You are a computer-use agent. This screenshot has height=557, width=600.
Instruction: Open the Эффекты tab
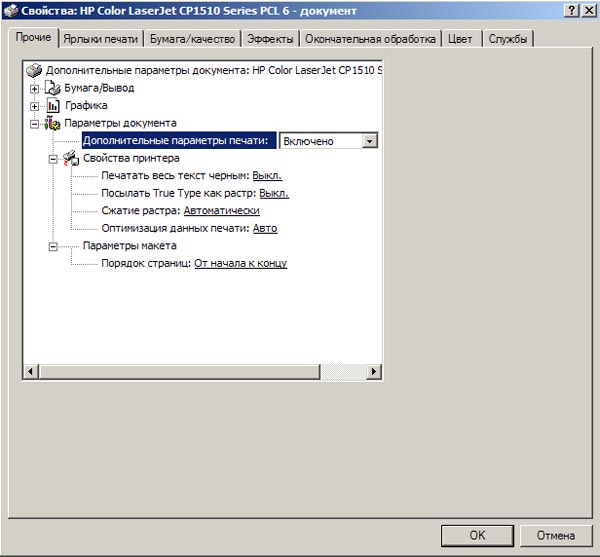(270, 39)
